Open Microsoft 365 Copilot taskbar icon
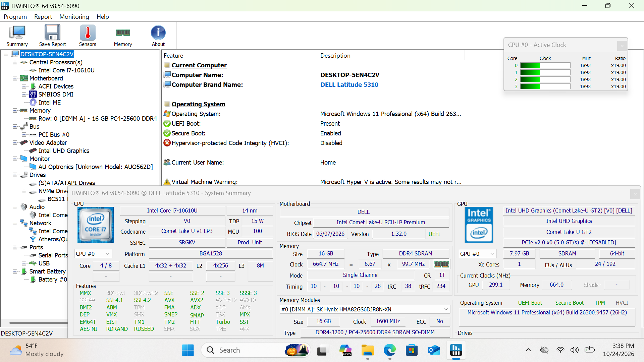Viewport: 644px width, 362px height. tap(345, 350)
